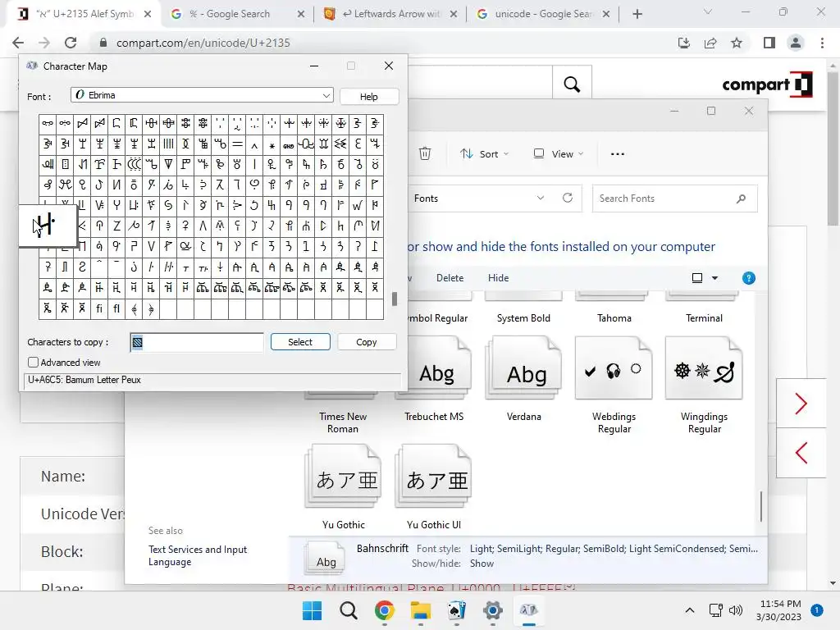This screenshot has width=840, height=630.
Task: Open the browser share icon
Action: (x=710, y=43)
